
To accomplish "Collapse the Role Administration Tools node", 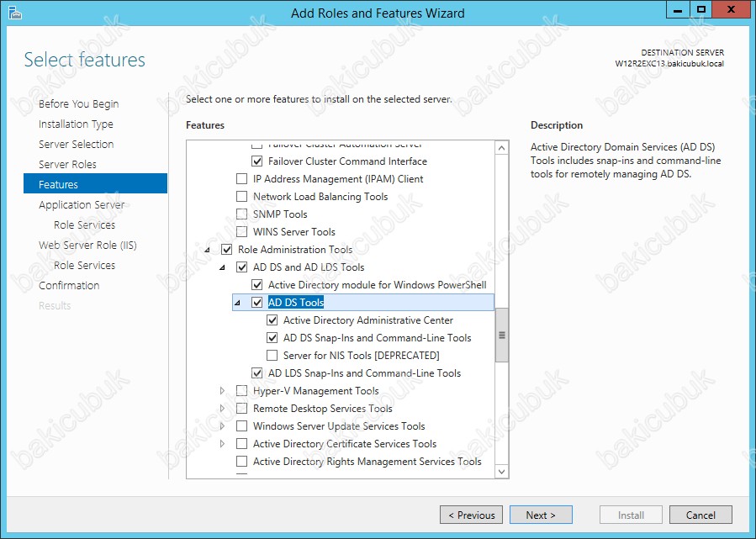I will (208, 250).
